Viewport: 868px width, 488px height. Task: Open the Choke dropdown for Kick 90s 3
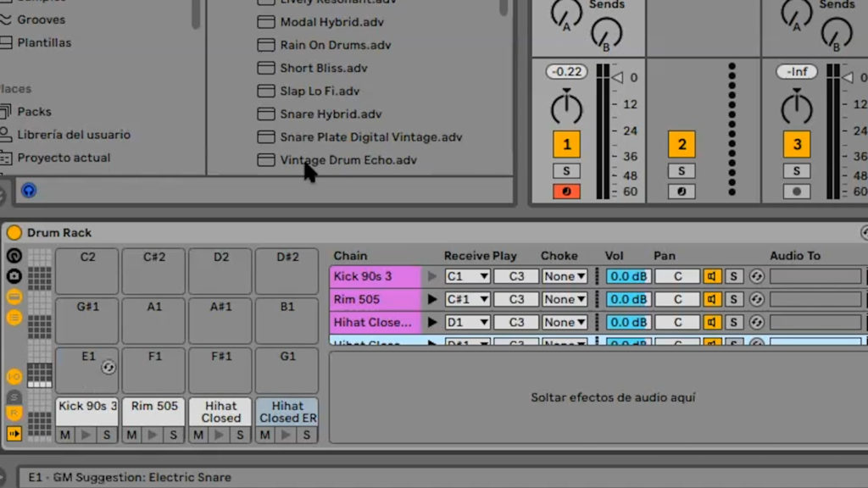tap(564, 275)
